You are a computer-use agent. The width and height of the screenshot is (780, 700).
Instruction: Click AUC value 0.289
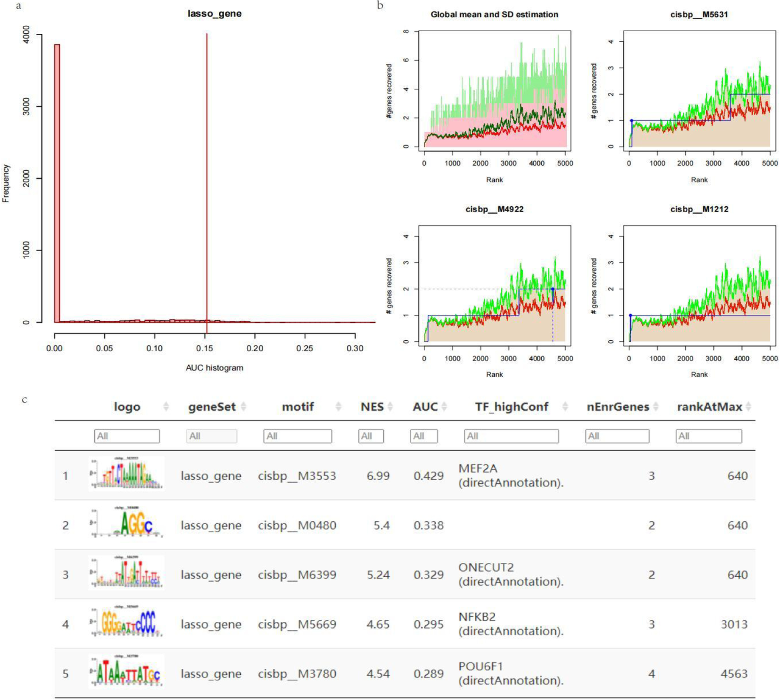[x=429, y=674]
